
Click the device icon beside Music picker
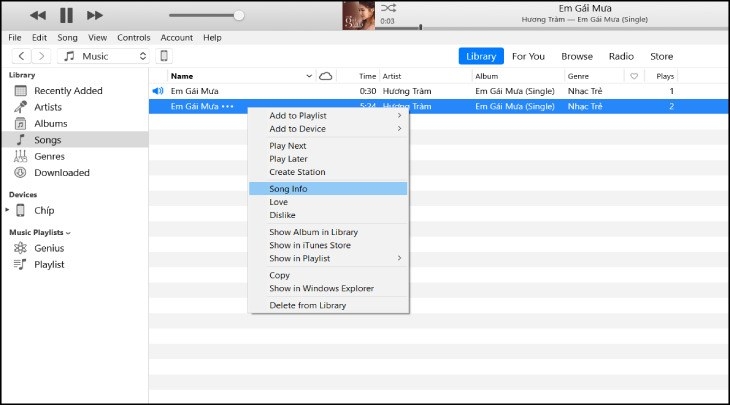pos(165,56)
